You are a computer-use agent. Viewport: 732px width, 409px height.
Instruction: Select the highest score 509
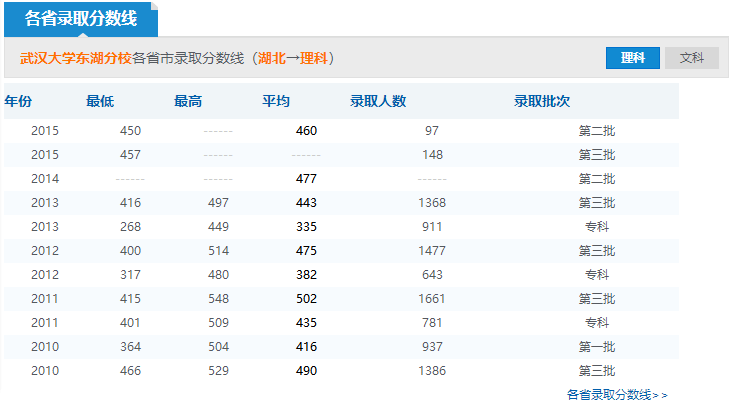click(218, 323)
